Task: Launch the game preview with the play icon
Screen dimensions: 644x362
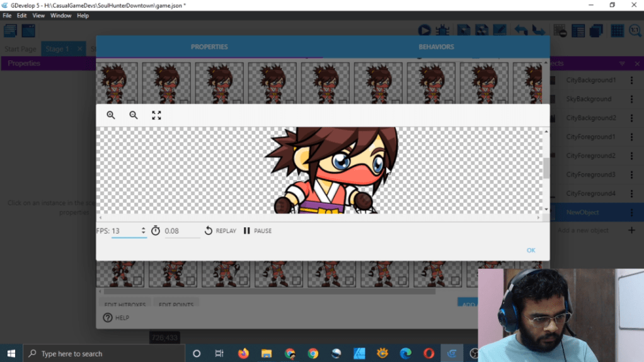Action: tap(424, 31)
